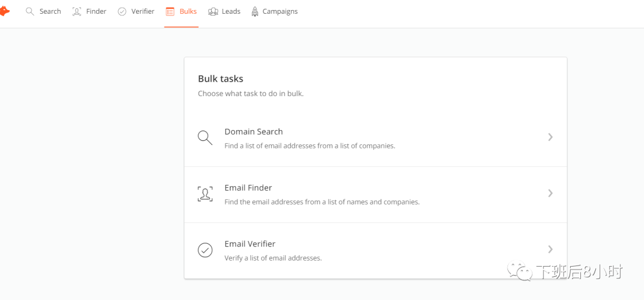Click the Email Finder person-frame icon
Viewport: 644px width, 300px height.
click(x=205, y=194)
